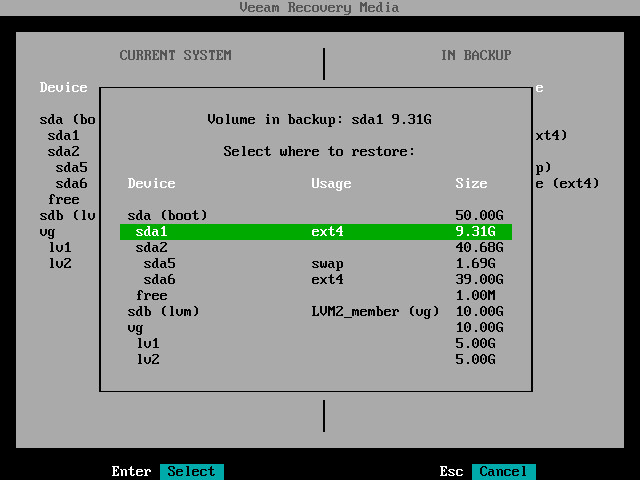Pick the lv1 5.00G row in dialog
The image size is (640, 480).
(316, 343)
